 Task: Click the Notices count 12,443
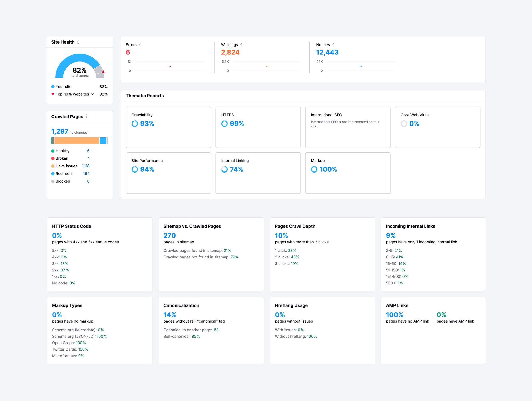[327, 52]
